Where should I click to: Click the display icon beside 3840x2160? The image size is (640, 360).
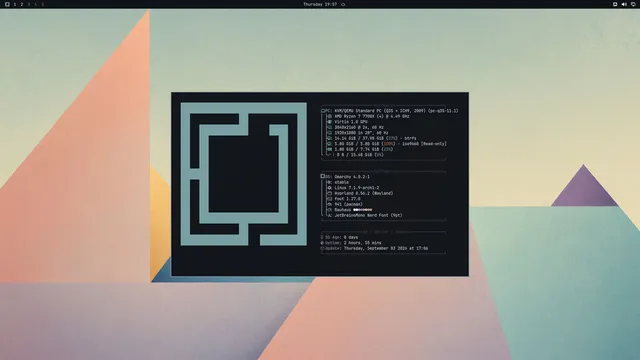(x=329, y=127)
